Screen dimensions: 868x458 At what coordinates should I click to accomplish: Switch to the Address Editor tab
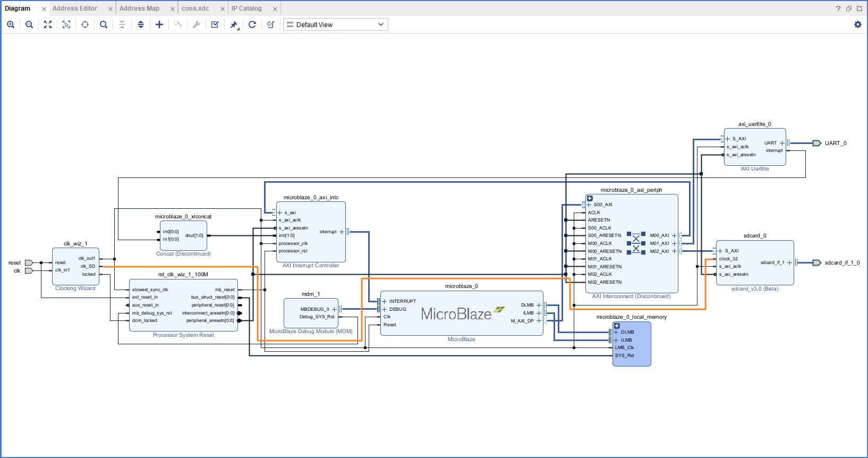[75, 9]
